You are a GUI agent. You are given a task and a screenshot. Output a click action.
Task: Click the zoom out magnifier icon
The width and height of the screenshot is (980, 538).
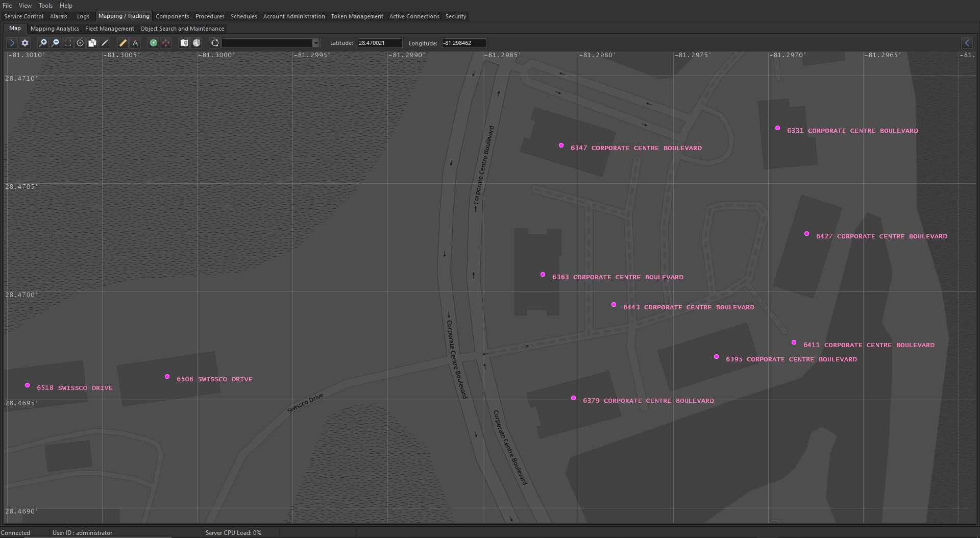point(55,43)
